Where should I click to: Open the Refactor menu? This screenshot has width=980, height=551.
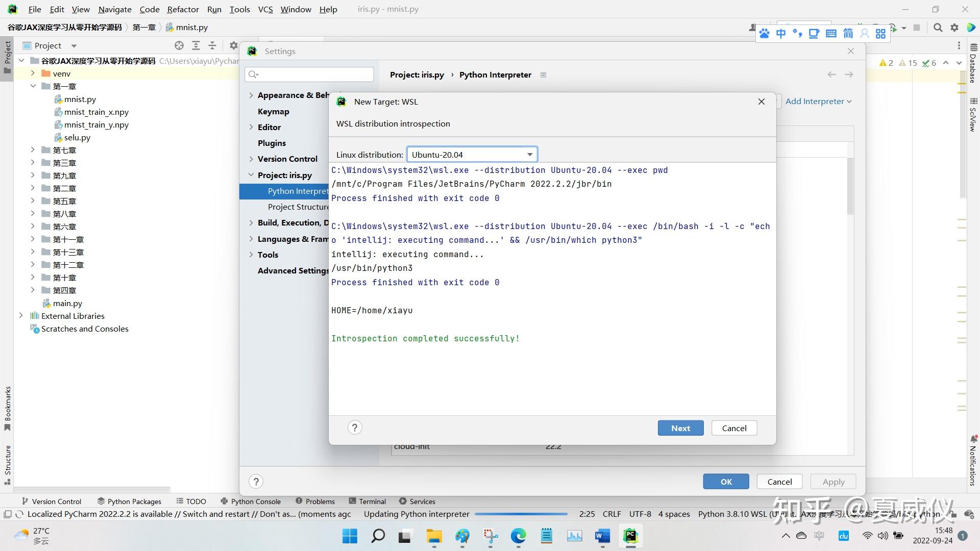tap(183, 9)
